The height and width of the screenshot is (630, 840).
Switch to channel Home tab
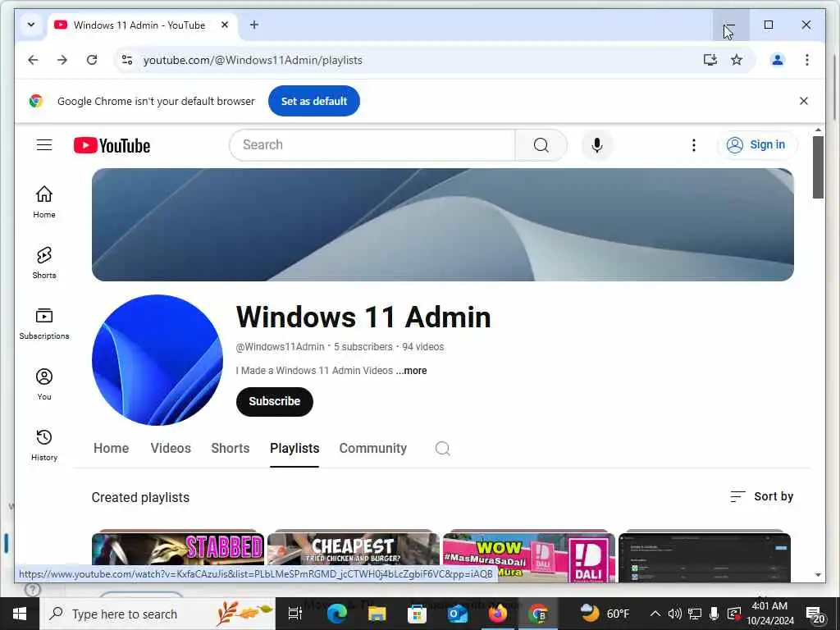point(111,449)
